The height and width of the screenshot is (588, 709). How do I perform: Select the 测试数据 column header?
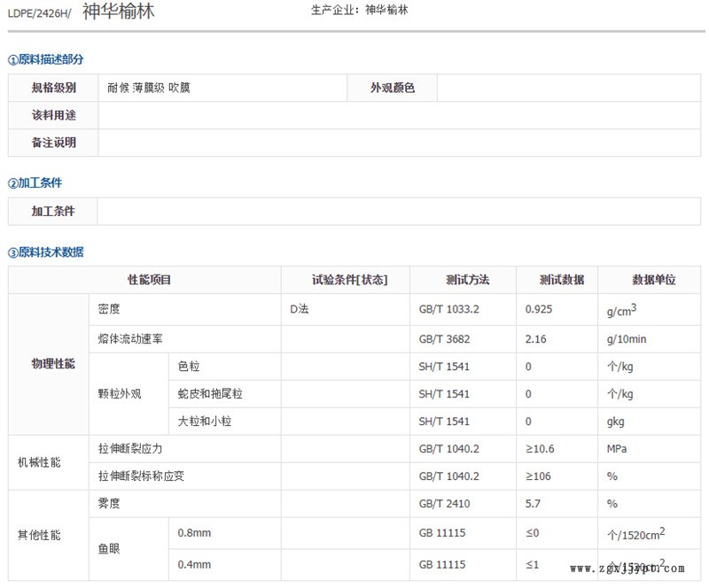coord(561,280)
